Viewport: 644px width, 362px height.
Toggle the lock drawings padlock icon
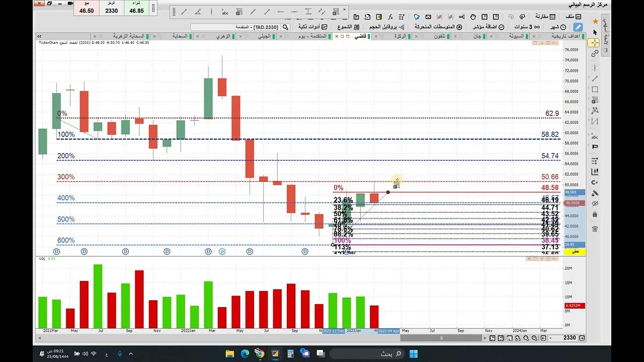pos(595,215)
